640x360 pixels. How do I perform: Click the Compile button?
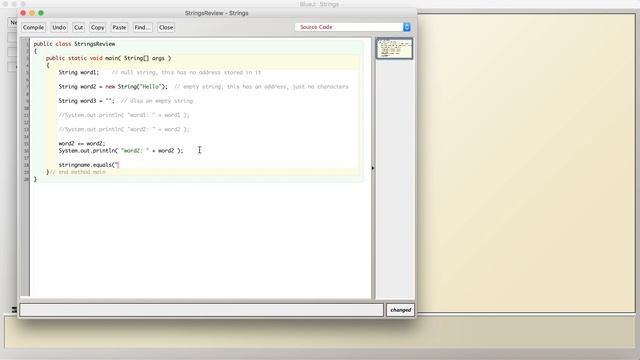(33, 27)
